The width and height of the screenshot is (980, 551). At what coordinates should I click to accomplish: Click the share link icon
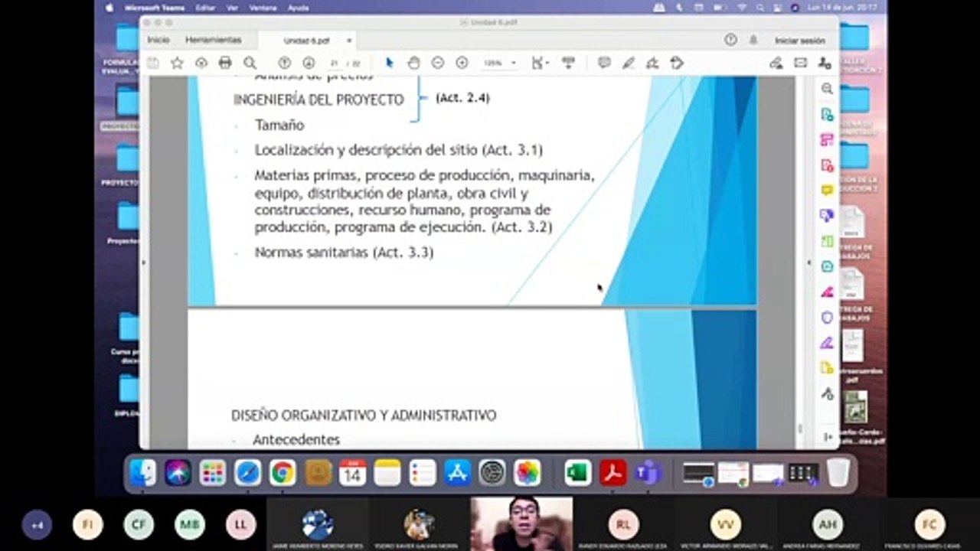tap(776, 64)
